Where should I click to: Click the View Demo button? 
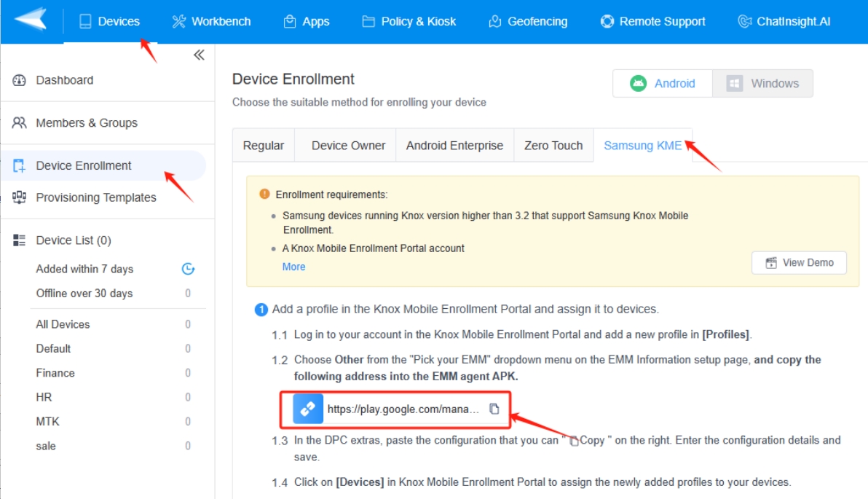pos(799,262)
